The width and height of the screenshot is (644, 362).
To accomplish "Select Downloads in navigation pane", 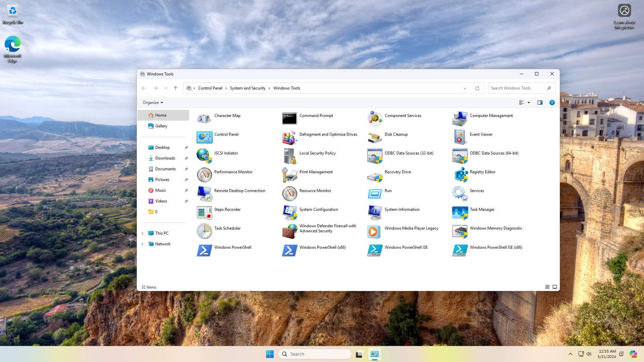I will pyautogui.click(x=165, y=158).
